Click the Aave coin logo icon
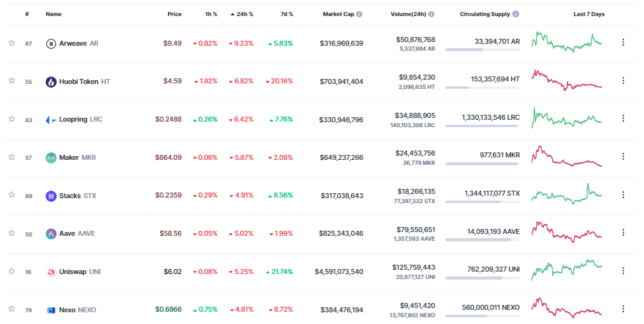Image resolution: width=644 pixels, height=324 pixels. click(51, 234)
